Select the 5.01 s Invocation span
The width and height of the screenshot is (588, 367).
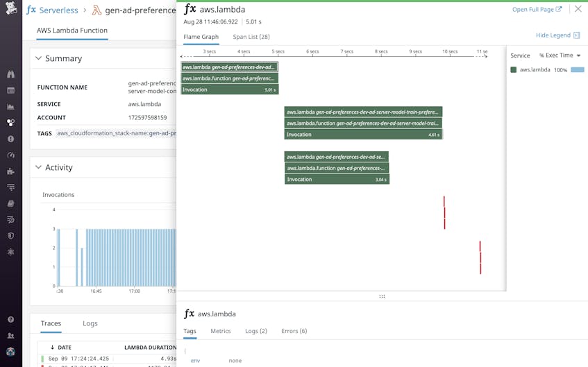tap(230, 89)
